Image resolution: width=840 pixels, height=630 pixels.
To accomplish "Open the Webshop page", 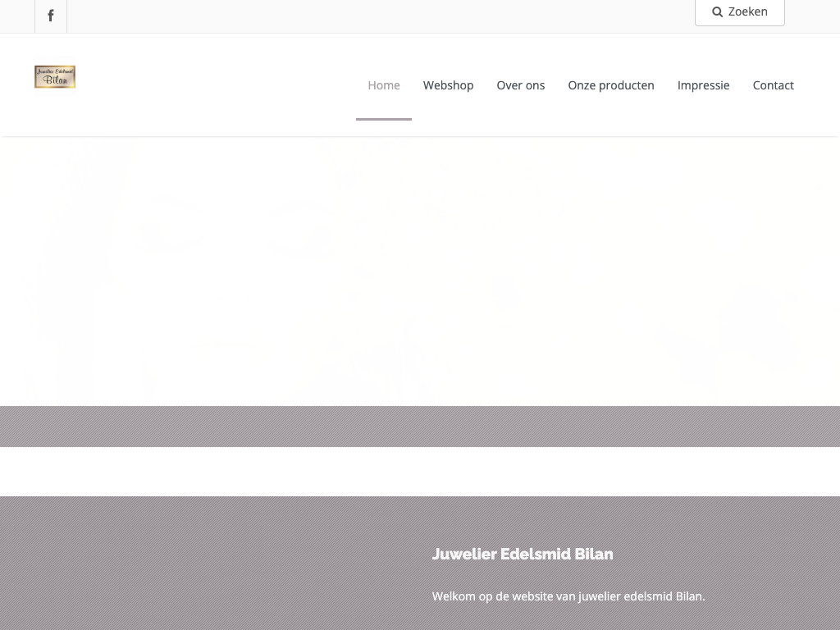I will 448,85.
